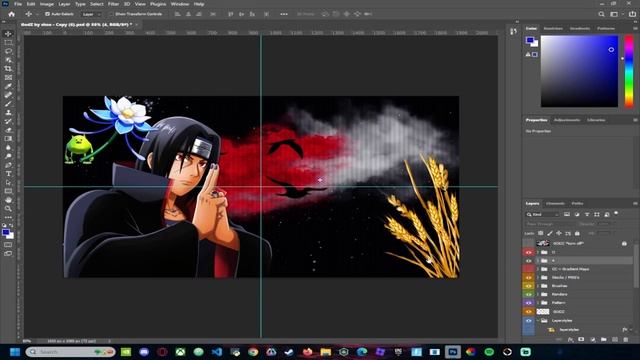The image size is (640, 360).
Task: Show the CC + Gradient Maps group
Action: tap(529, 269)
